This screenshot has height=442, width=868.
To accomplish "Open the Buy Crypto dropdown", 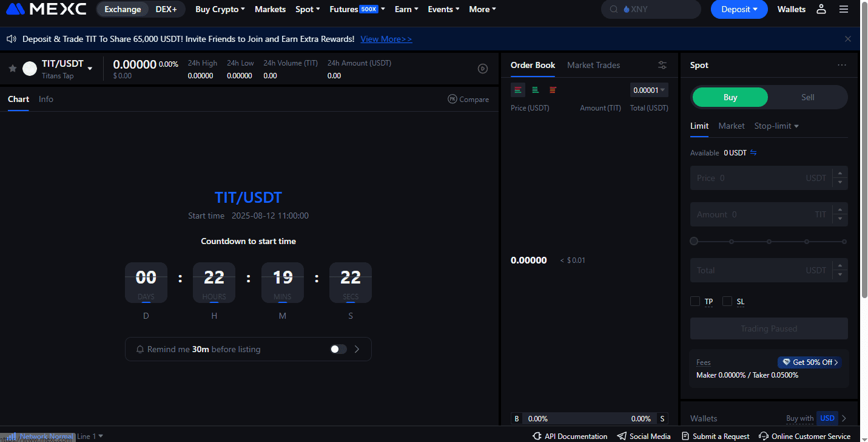I will point(220,9).
